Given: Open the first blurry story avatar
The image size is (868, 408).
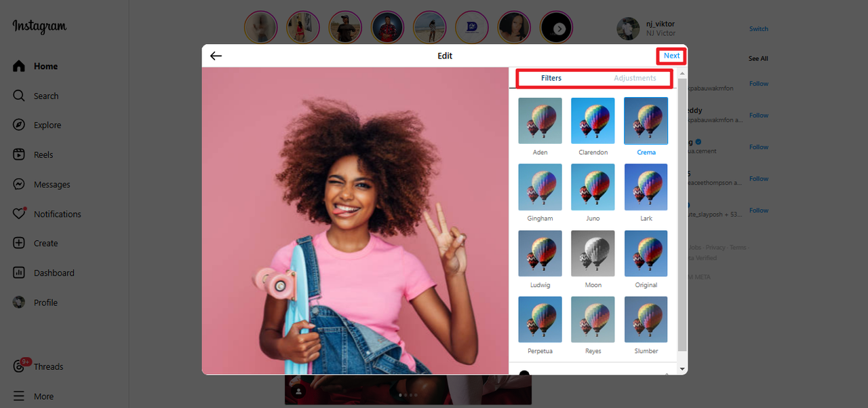Looking at the screenshot, I should point(260,27).
